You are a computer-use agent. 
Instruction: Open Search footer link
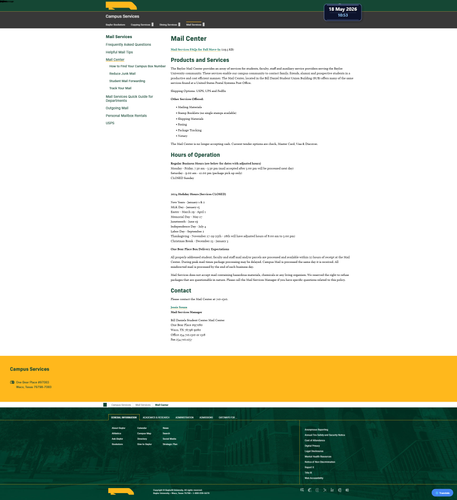point(166,433)
